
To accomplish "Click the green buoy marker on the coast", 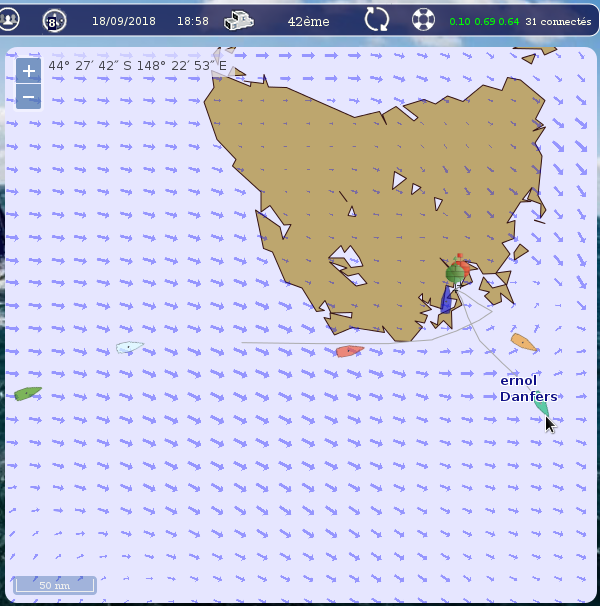I will coord(455,272).
